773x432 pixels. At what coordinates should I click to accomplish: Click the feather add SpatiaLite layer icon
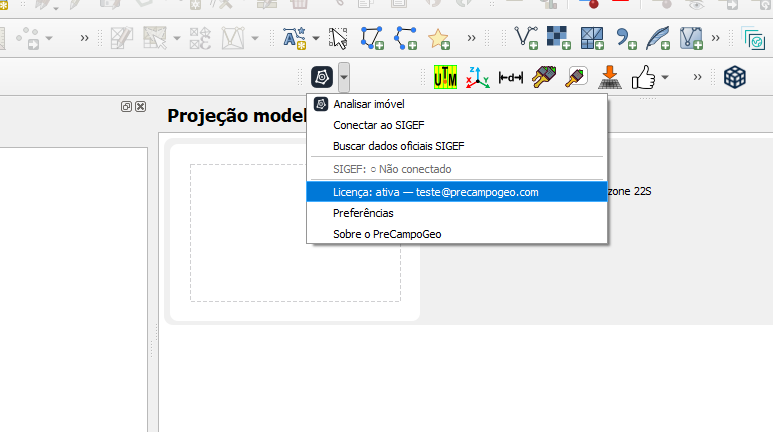pyautogui.click(x=659, y=38)
